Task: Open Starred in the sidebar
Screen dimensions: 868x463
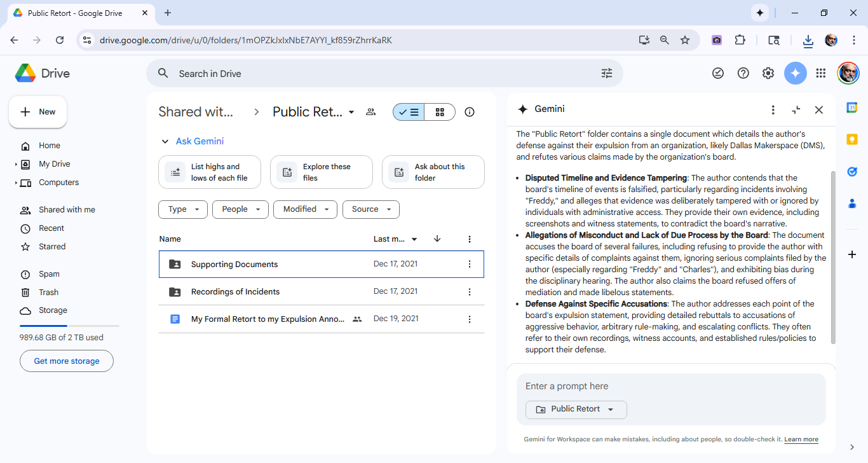Action: click(52, 247)
